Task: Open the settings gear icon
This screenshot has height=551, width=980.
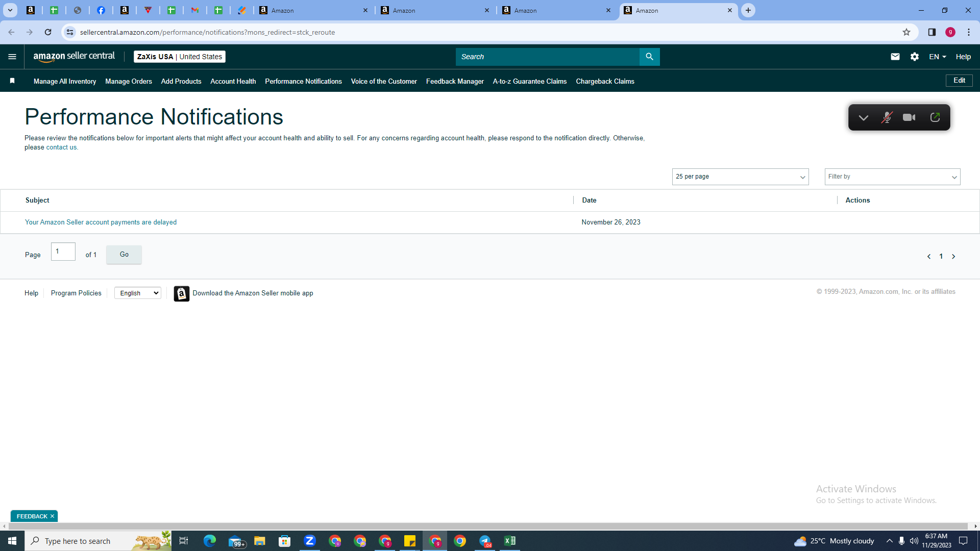Action: pyautogui.click(x=915, y=57)
